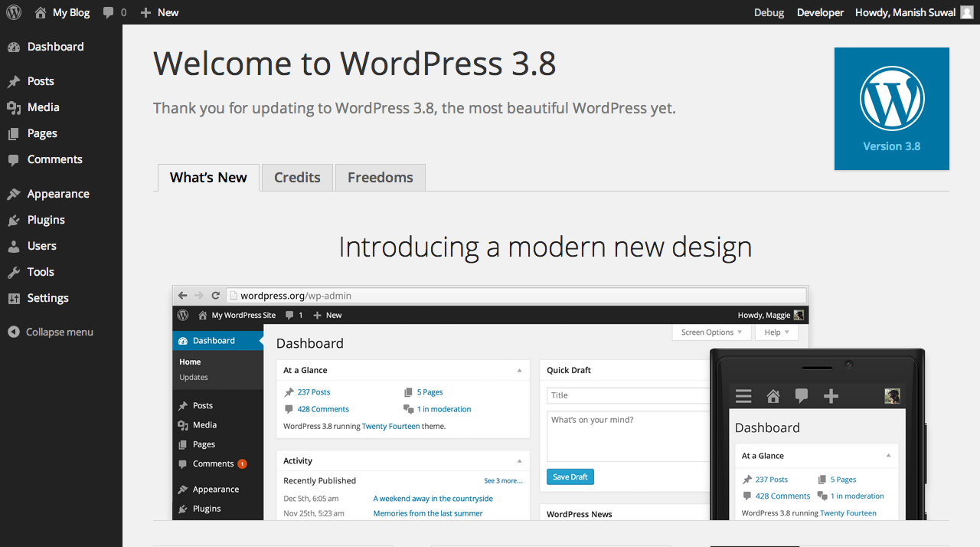Switch to the Freedoms tab
Viewport: 980px width, 547px height.
381,178
